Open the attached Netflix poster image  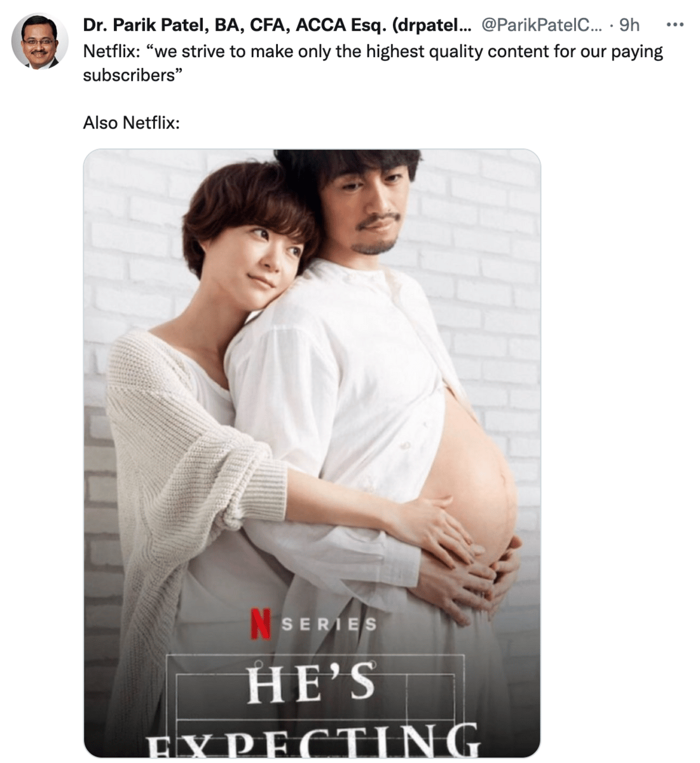click(x=312, y=453)
